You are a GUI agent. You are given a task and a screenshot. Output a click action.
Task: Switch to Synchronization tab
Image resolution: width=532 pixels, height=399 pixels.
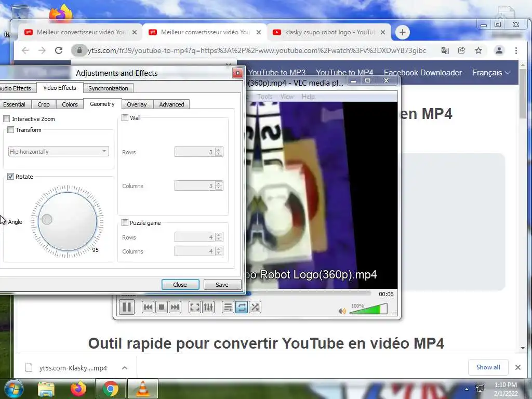click(108, 88)
